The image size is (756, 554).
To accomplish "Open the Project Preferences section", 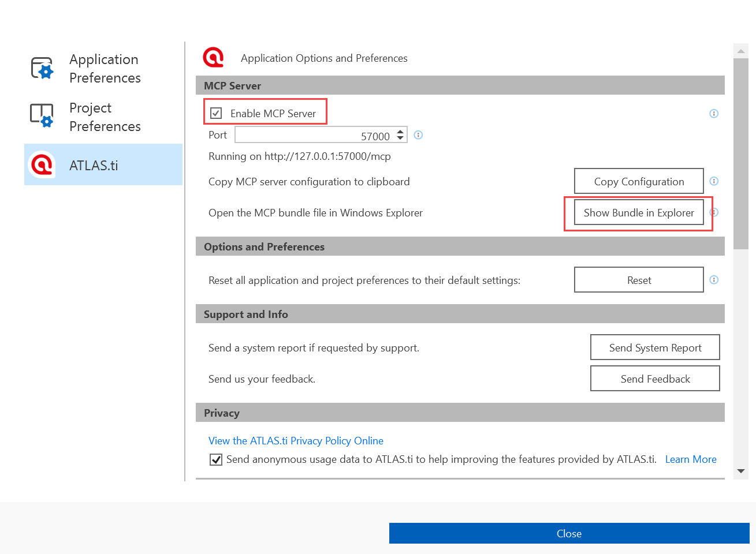I will point(103,117).
